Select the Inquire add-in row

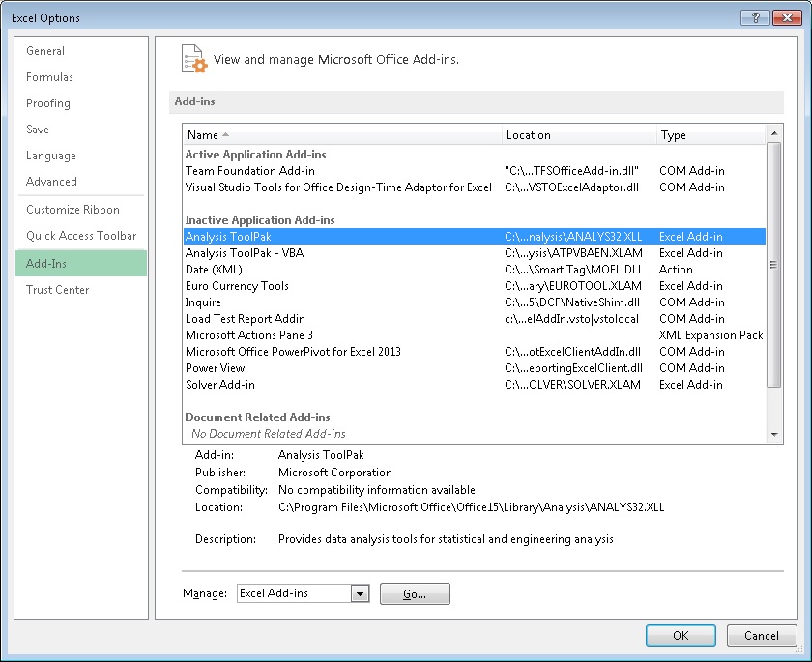click(x=475, y=302)
